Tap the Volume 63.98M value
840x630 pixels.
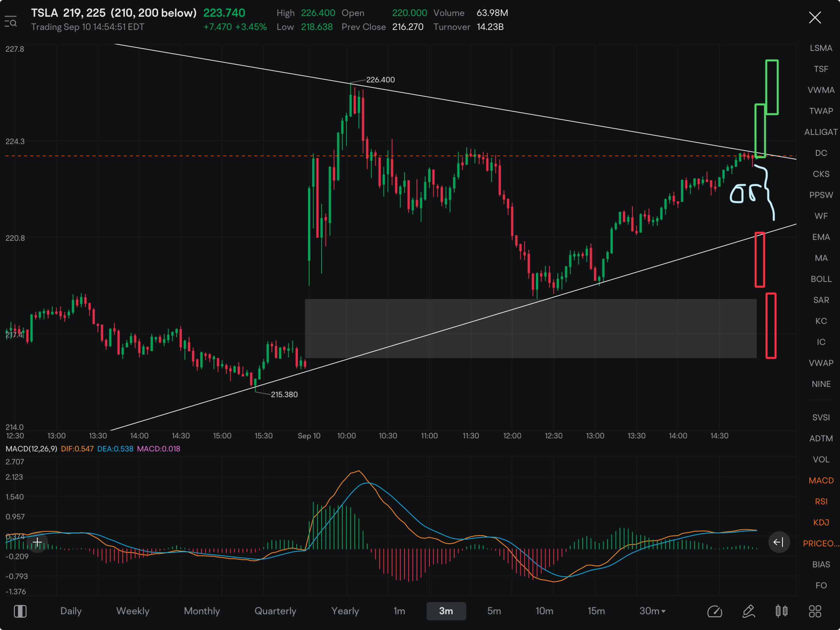(x=492, y=13)
